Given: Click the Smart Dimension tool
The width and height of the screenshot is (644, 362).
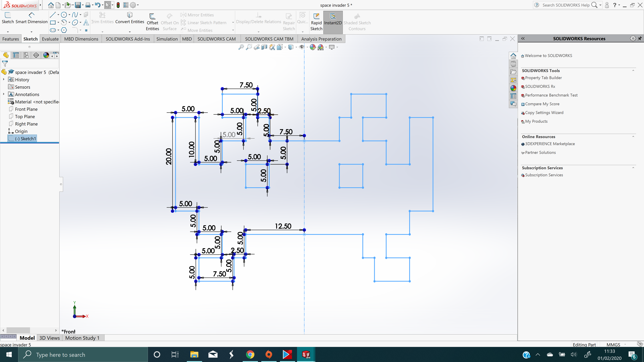Looking at the screenshot, I should coord(32,18).
